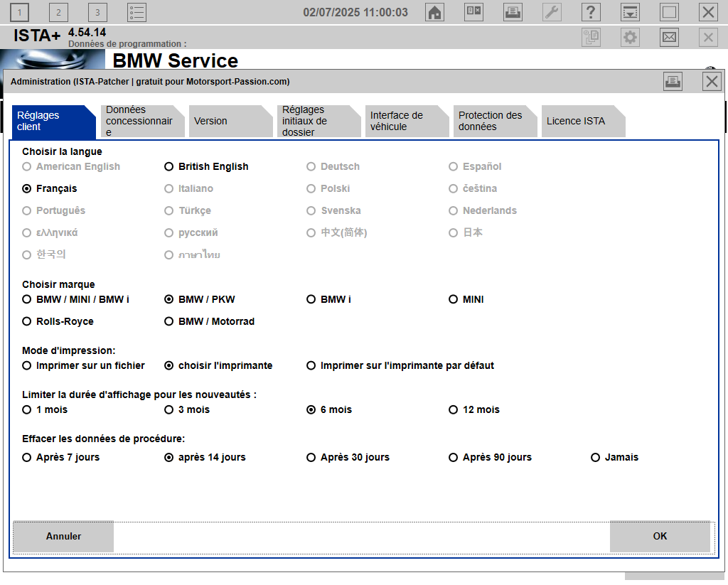Open the copy documents icon under toolbar
Viewport: 728px width, 585px height.
click(591, 37)
